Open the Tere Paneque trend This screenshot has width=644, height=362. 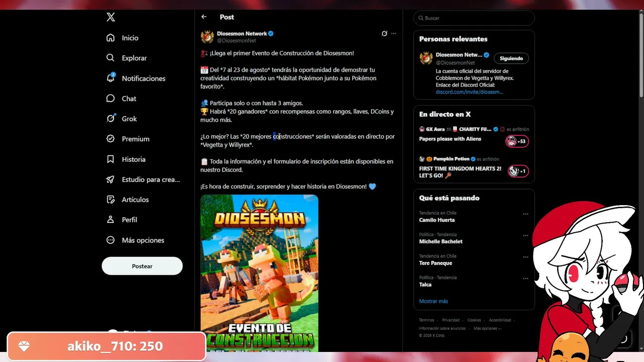[x=436, y=263]
